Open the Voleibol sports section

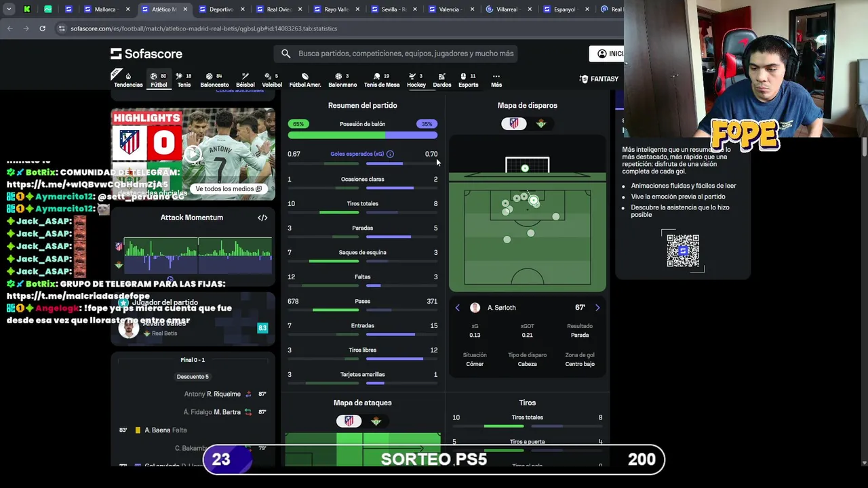click(272, 80)
